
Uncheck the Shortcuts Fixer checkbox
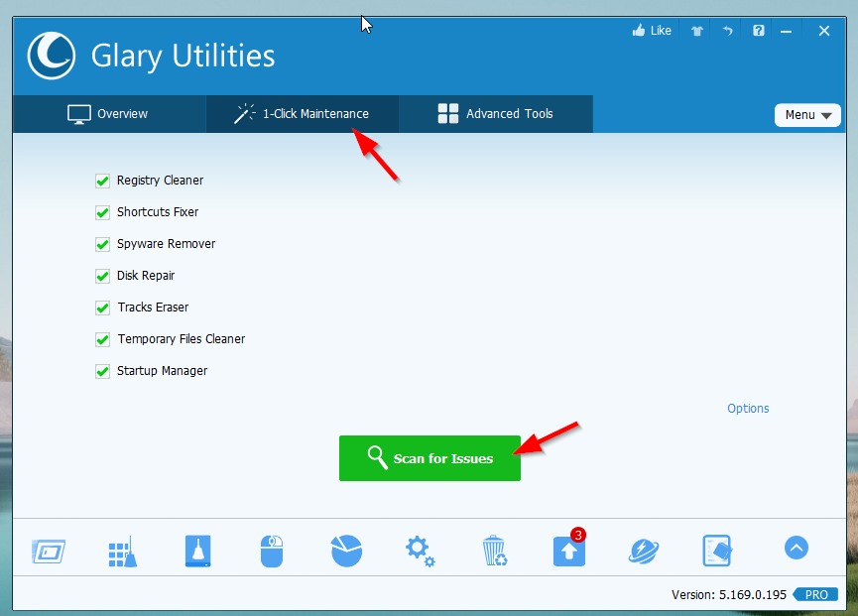[102, 212]
